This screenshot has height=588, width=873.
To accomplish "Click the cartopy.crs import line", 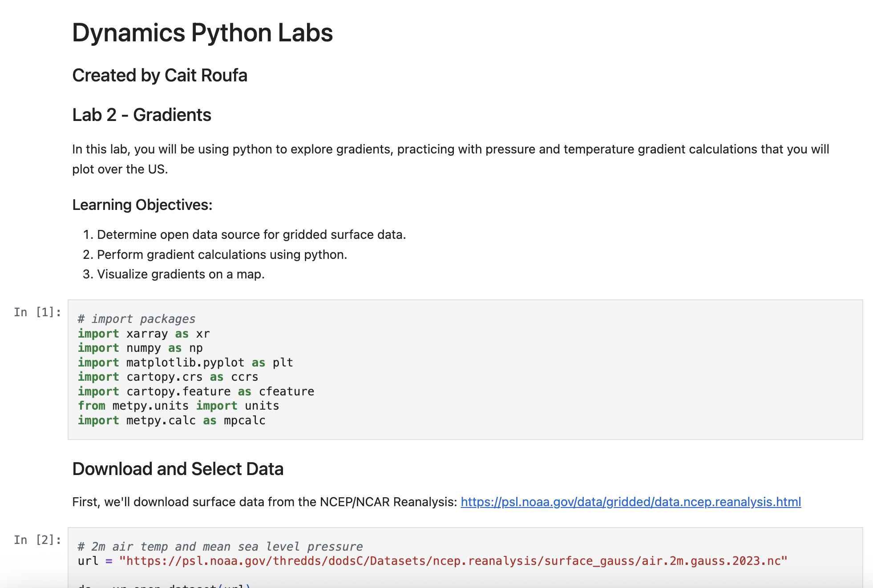I will coord(168,377).
